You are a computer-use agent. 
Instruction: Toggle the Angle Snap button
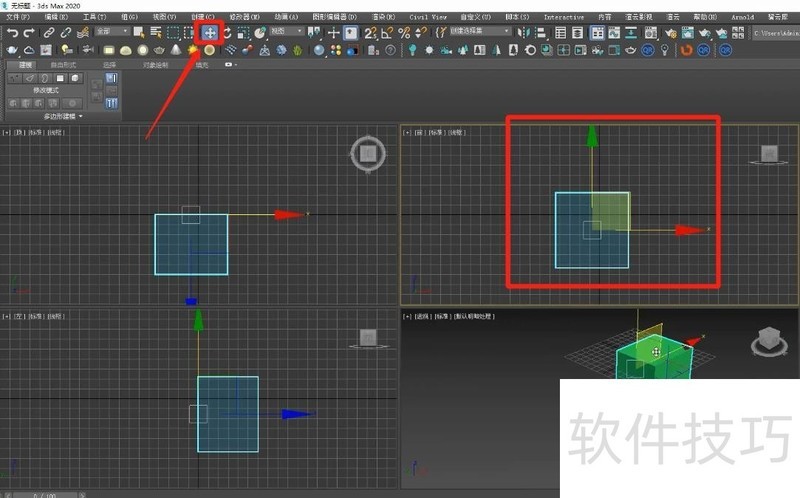(x=387, y=32)
